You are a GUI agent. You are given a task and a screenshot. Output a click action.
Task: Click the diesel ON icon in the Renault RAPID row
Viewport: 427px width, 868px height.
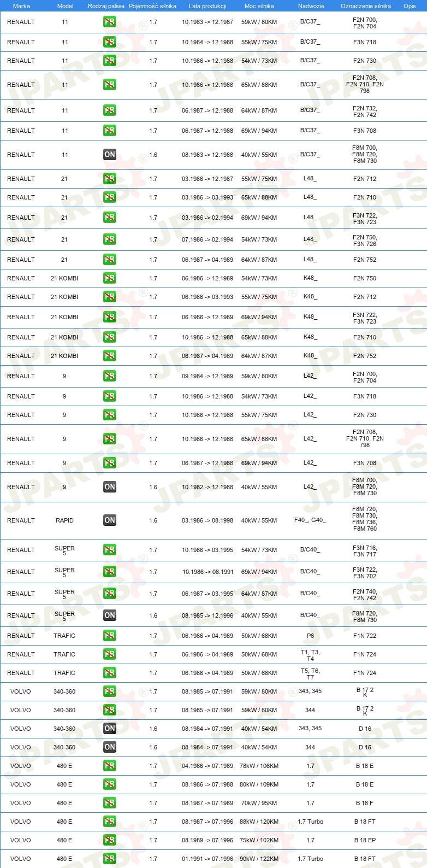(110, 520)
